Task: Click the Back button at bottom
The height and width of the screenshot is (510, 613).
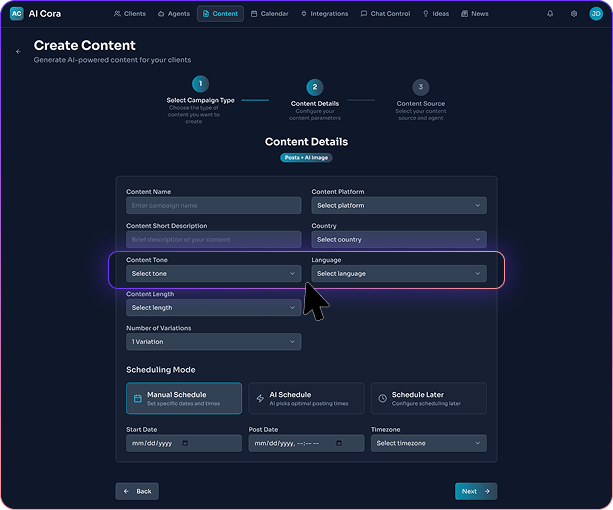Action: 137,491
